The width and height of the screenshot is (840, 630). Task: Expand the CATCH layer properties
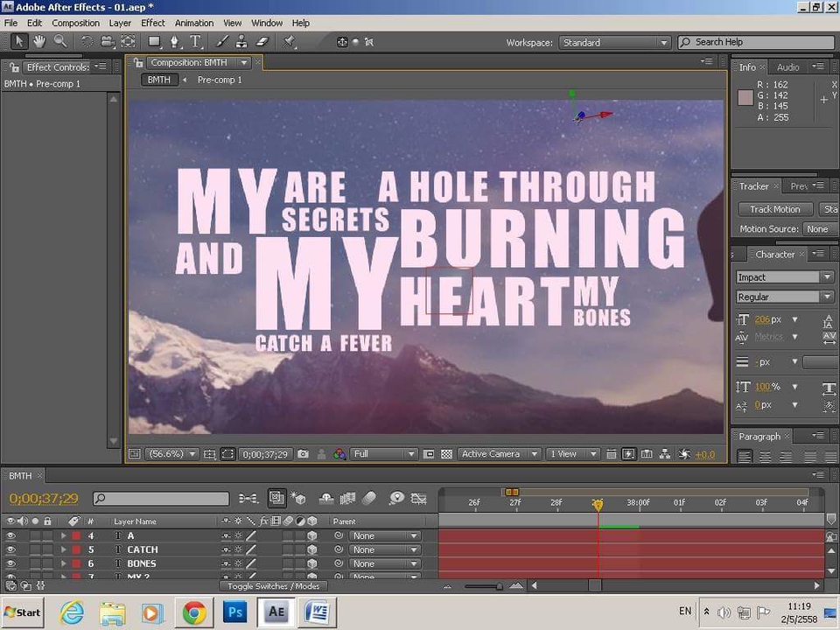click(63, 549)
